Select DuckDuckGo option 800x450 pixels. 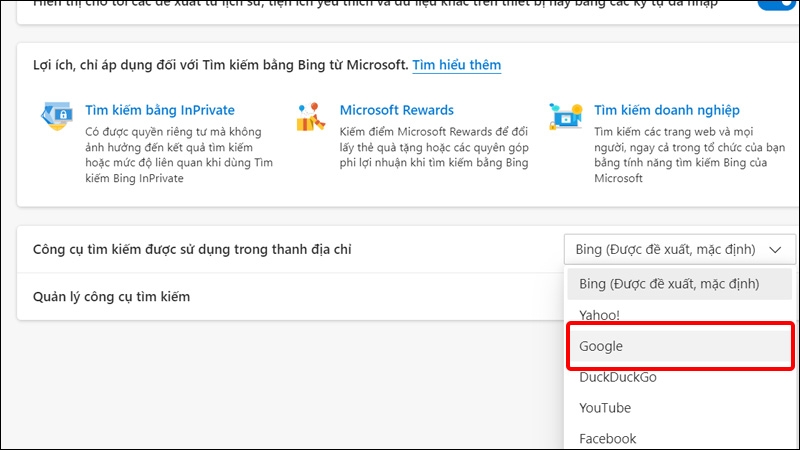coord(679,377)
